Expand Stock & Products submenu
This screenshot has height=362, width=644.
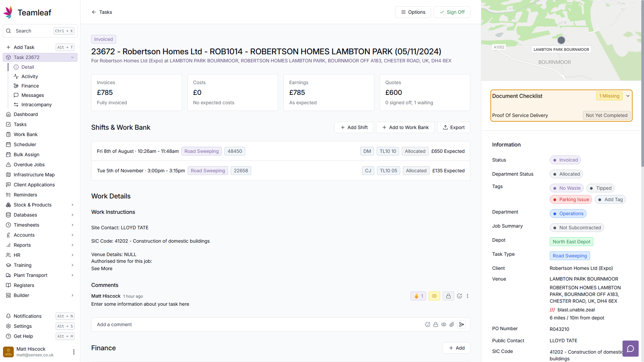click(72, 205)
